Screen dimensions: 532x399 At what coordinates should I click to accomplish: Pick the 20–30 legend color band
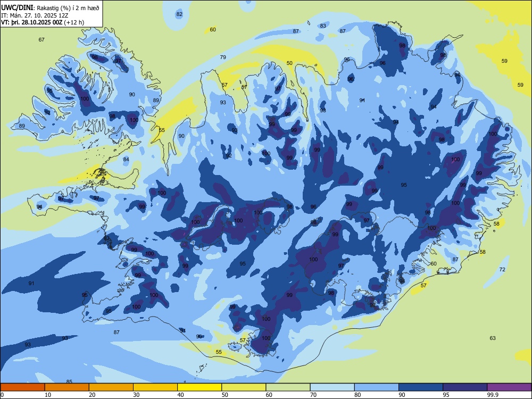(111, 387)
